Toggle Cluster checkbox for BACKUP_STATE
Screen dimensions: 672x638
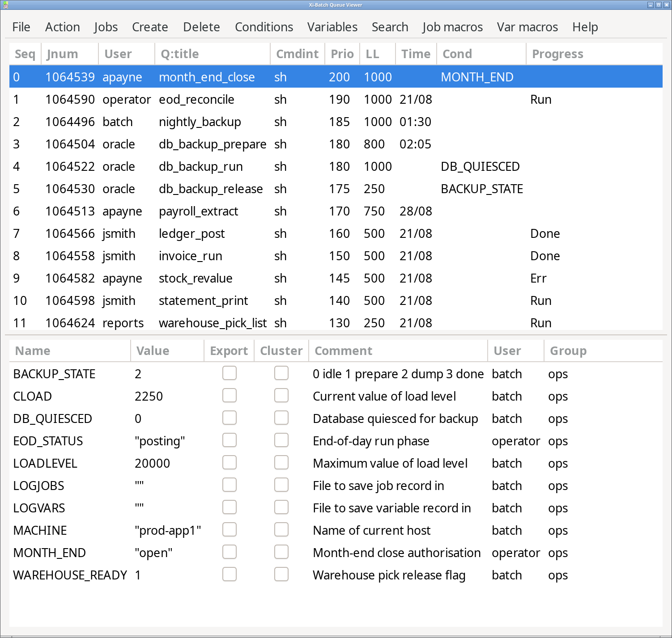281,373
